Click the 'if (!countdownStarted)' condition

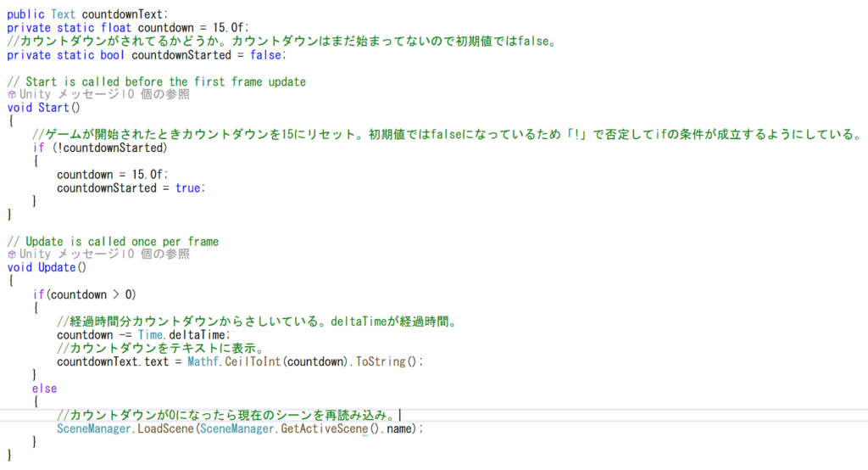pyautogui.click(x=100, y=148)
